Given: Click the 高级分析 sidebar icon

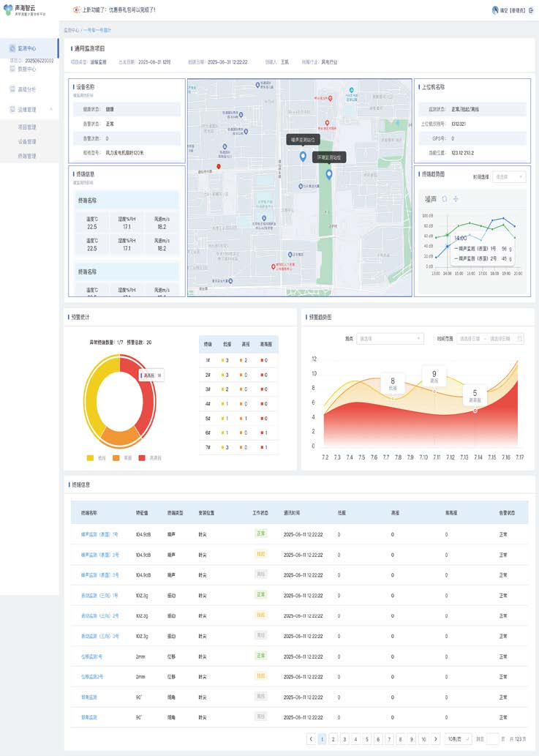Looking at the screenshot, I should tap(12, 89).
